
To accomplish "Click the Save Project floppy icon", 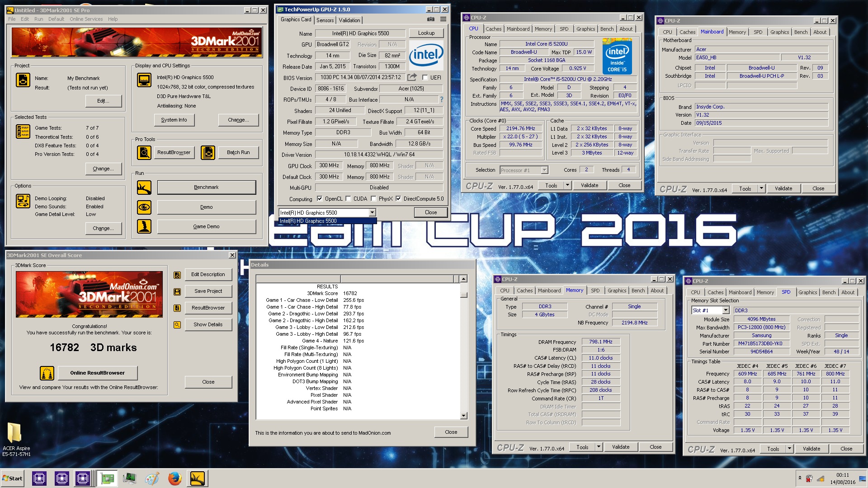I will (177, 291).
